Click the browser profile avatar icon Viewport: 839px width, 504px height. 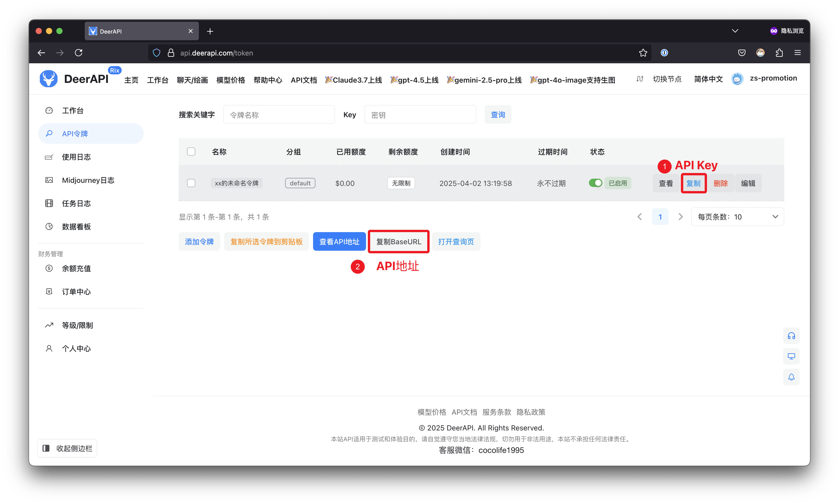pyautogui.click(x=760, y=53)
